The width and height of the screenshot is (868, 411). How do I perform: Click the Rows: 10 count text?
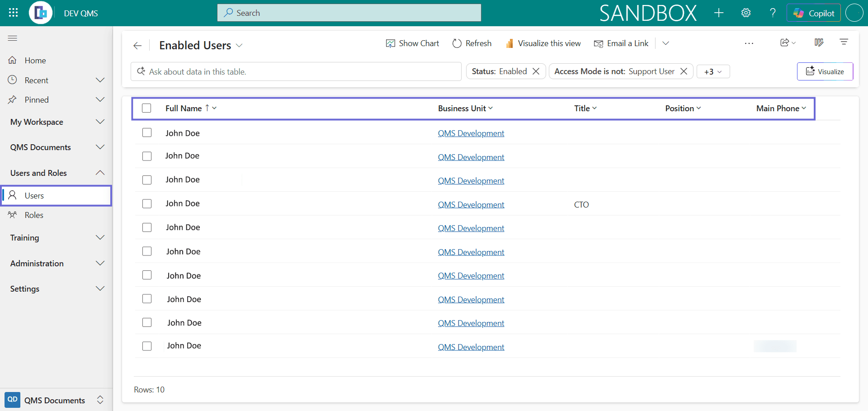coord(149,390)
